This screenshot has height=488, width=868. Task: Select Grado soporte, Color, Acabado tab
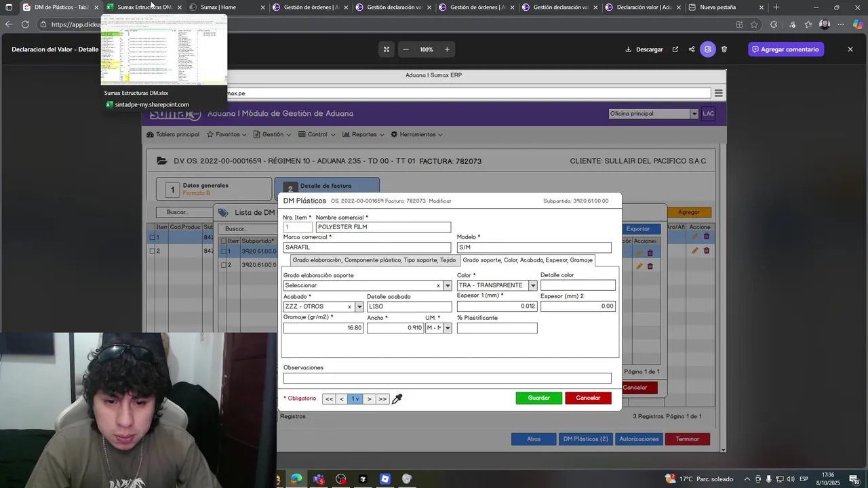tap(528, 260)
